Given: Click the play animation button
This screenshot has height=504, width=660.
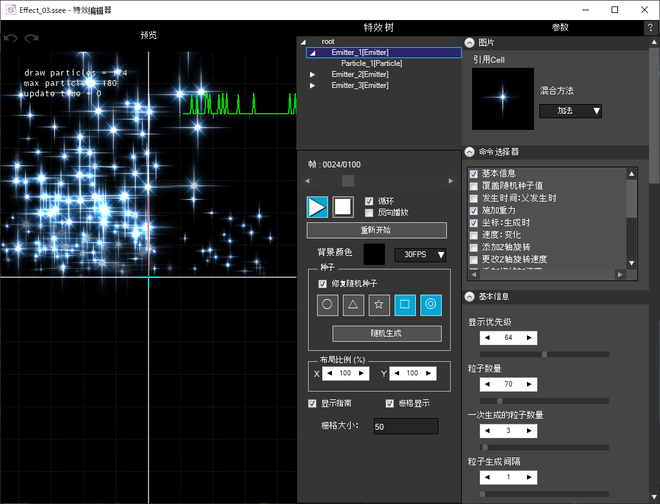Looking at the screenshot, I should (x=317, y=207).
